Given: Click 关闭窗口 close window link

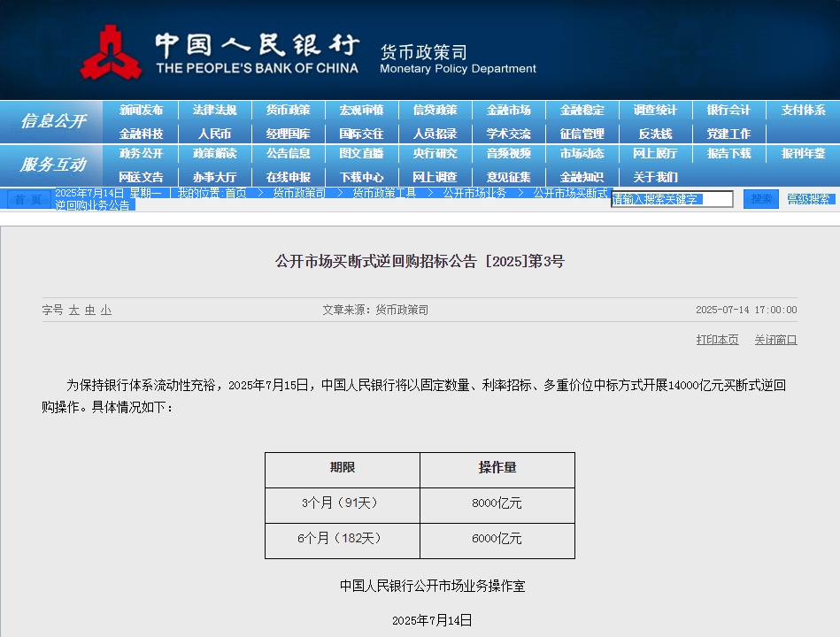Looking at the screenshot, I should [775, 340].
